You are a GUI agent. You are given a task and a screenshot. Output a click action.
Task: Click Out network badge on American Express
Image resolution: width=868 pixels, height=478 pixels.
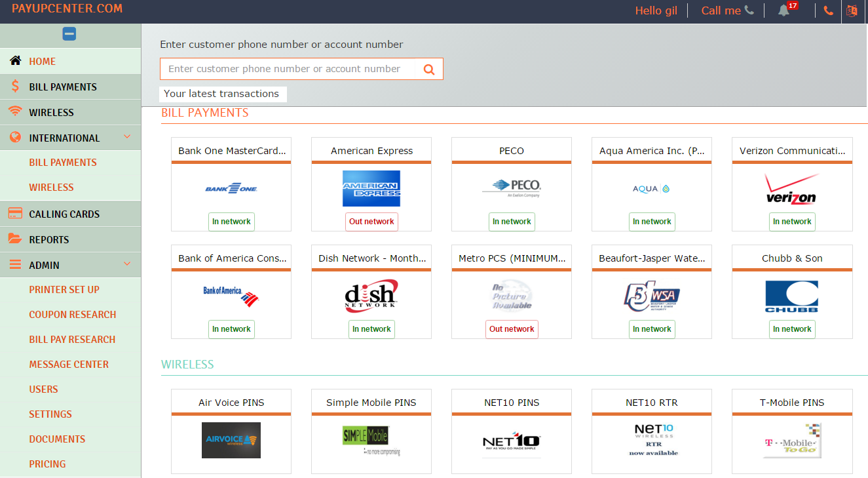tap(371, 222)
